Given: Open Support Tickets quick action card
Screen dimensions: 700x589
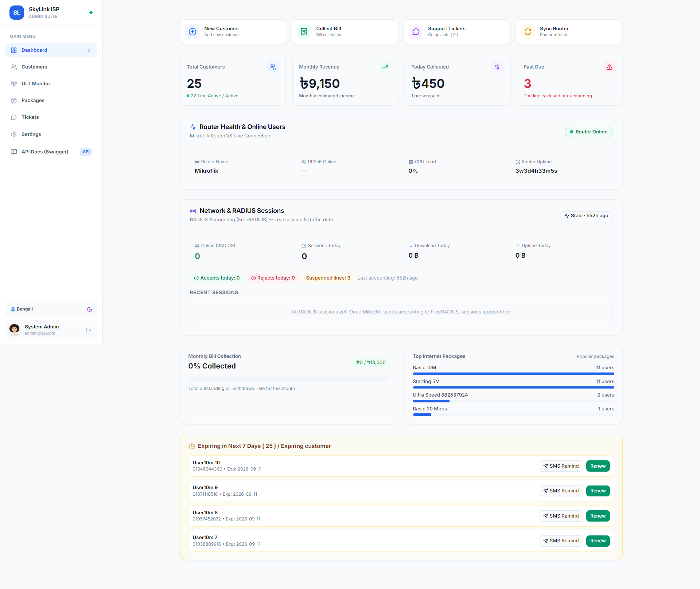Looking at the screenshot, I should pyautogui.click(x=457, y=32).
